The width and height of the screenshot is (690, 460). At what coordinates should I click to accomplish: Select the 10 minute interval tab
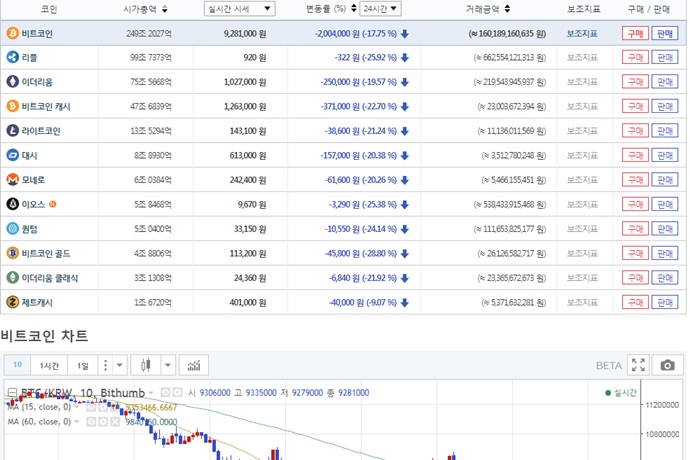point(18,364)
